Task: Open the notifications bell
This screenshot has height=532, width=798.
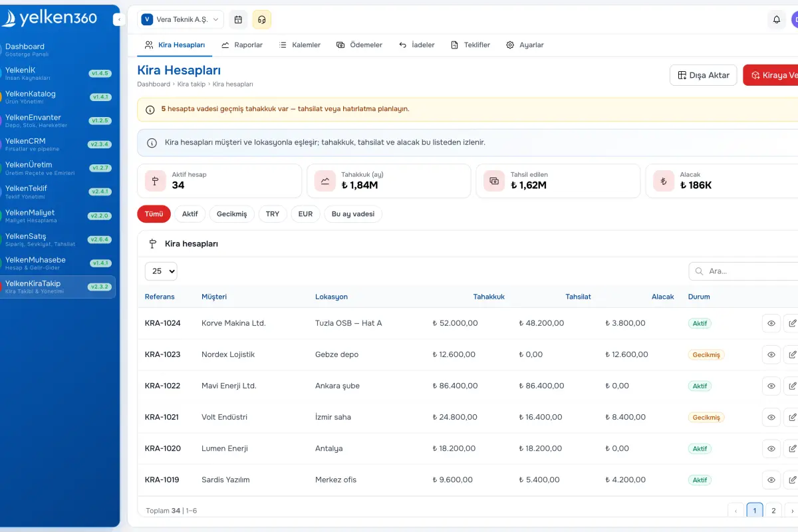Action: point(777,19)
